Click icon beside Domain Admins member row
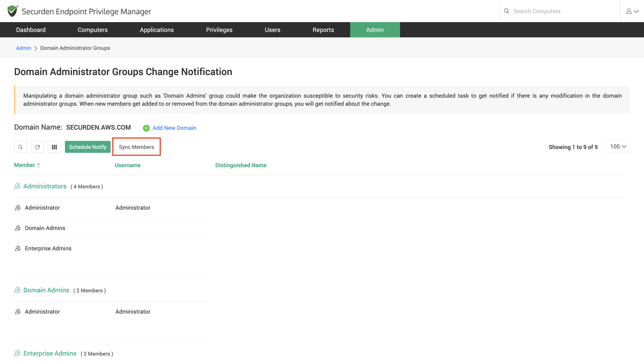Screen dimensions: 644x363 tap(18, 228)
